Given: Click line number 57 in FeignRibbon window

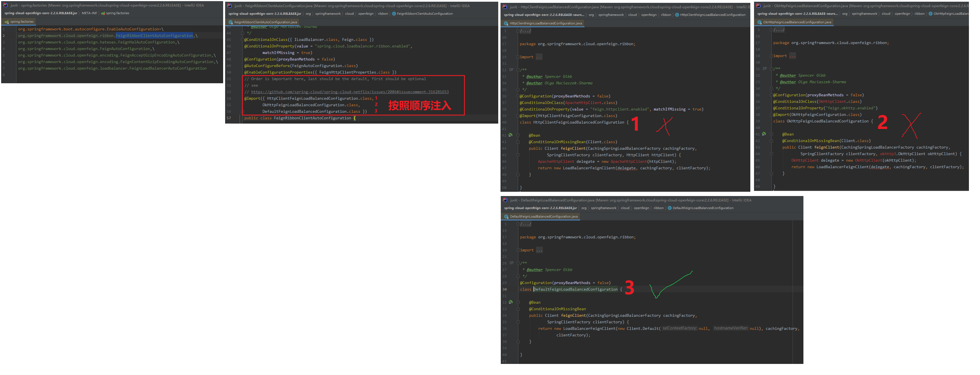Looking at the screenshot, I should 229,118.
